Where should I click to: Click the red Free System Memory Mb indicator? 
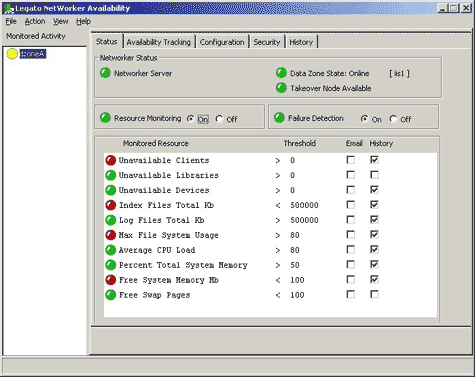tap(111, 280)
